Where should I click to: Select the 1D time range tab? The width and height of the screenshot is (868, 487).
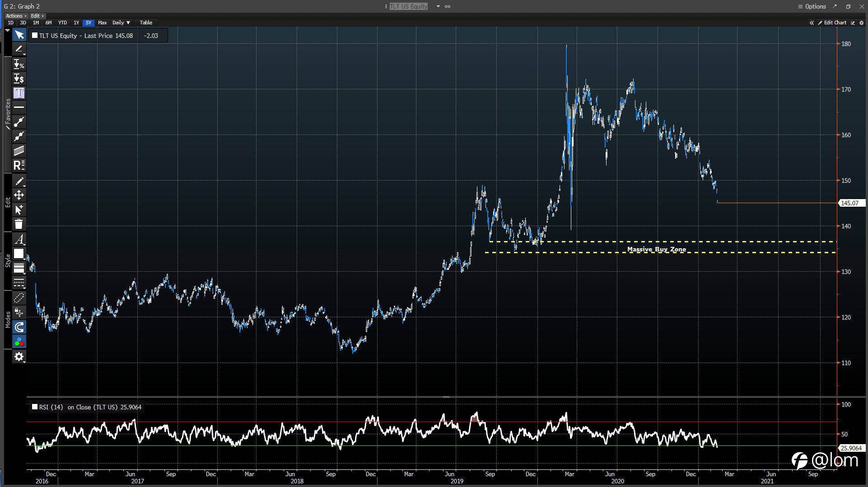click(x=10, y=23)
